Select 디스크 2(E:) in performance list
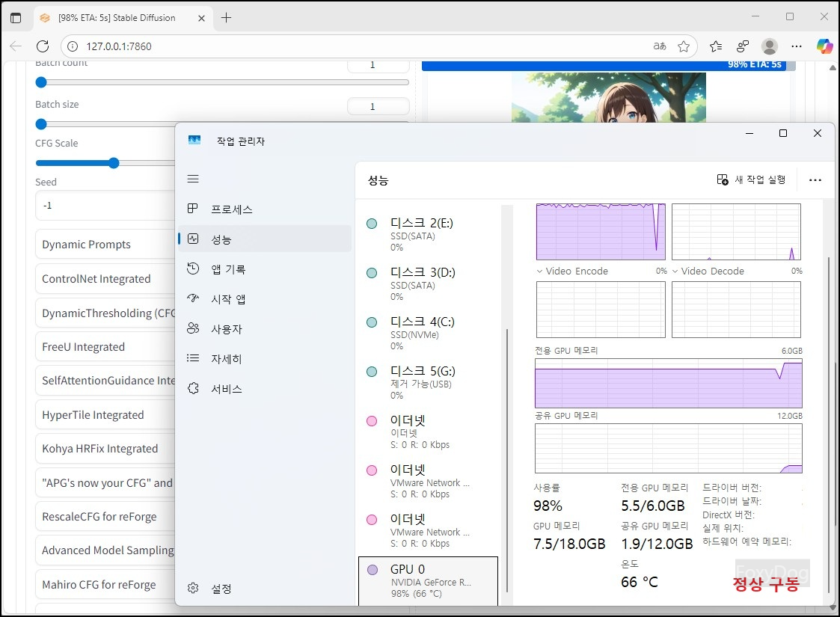The image size is (840, 617). [x=428, y=234]
